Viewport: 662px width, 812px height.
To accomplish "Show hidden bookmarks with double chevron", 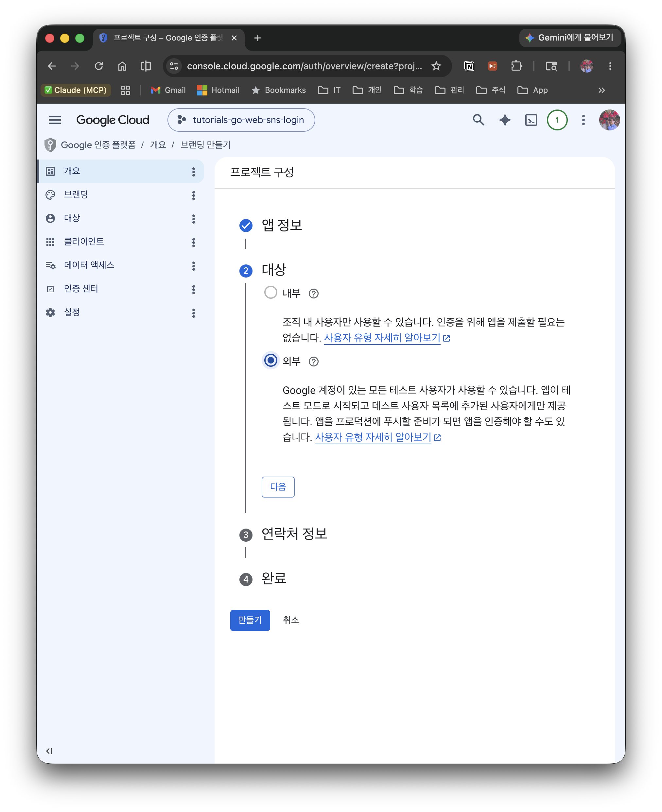I will (x=602, y=90).
